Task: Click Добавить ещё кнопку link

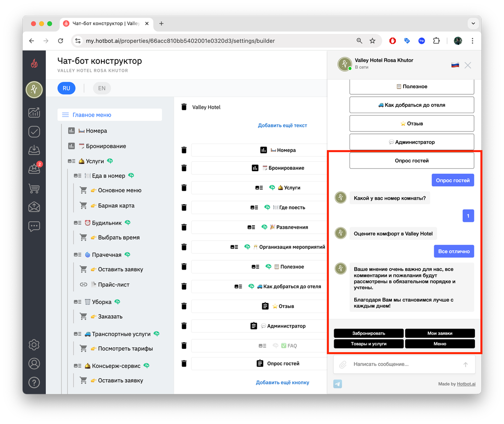Action: [282, 382]
